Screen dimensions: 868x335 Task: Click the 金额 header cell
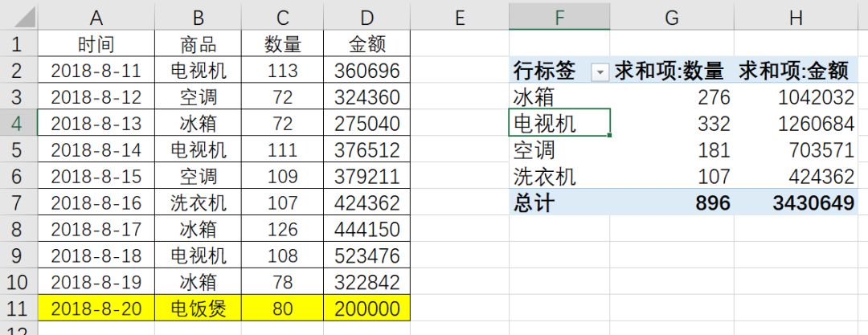(366, 43)
